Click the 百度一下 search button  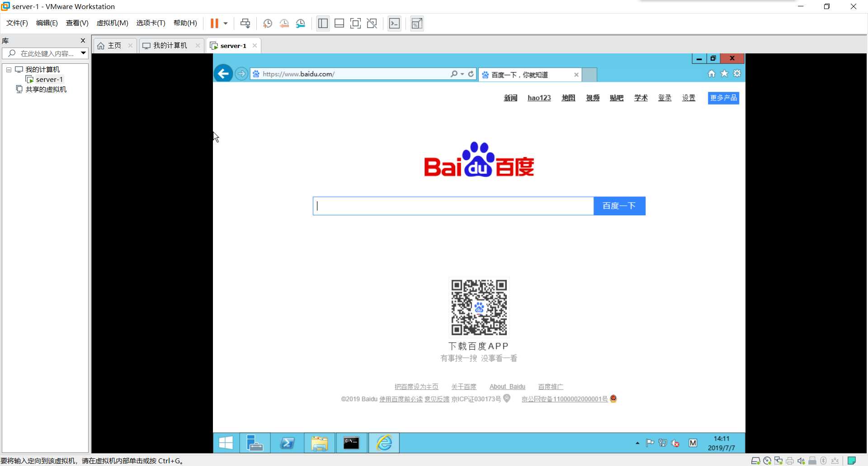(x=619, y=206)
